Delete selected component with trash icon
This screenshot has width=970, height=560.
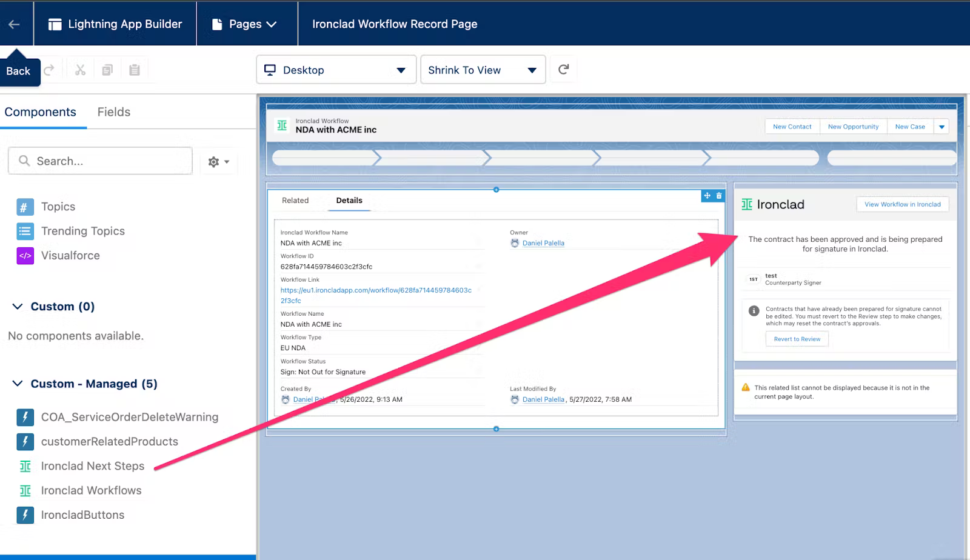[719, 196]
